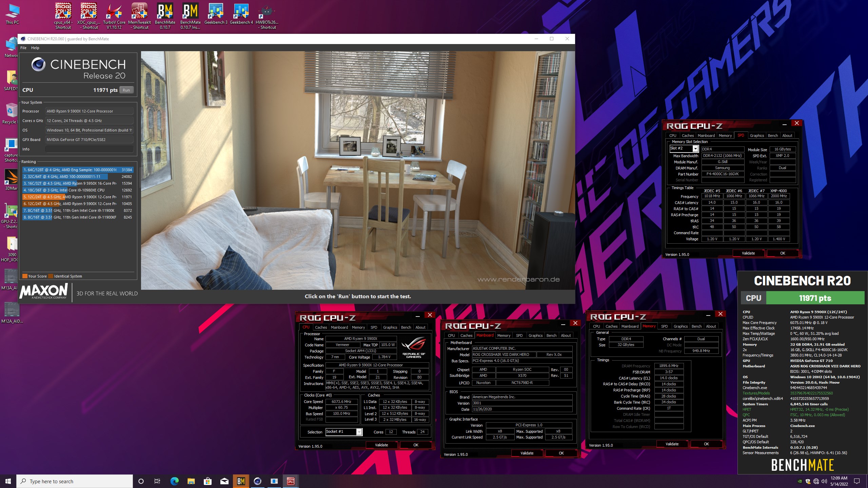Select ranking row 5 with 11971 score
Image resolution: width=868 pixels, height=488 pixels.
pos(78,197)
